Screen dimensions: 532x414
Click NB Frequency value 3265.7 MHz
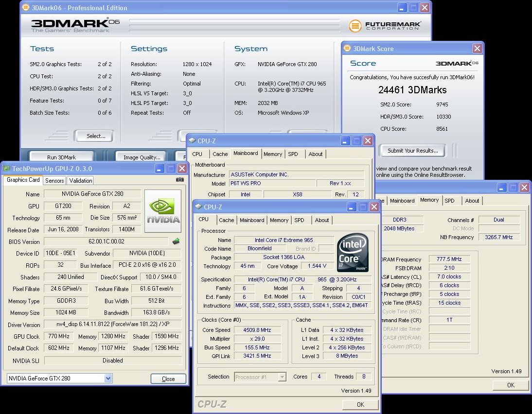click(x=499, y=237)
